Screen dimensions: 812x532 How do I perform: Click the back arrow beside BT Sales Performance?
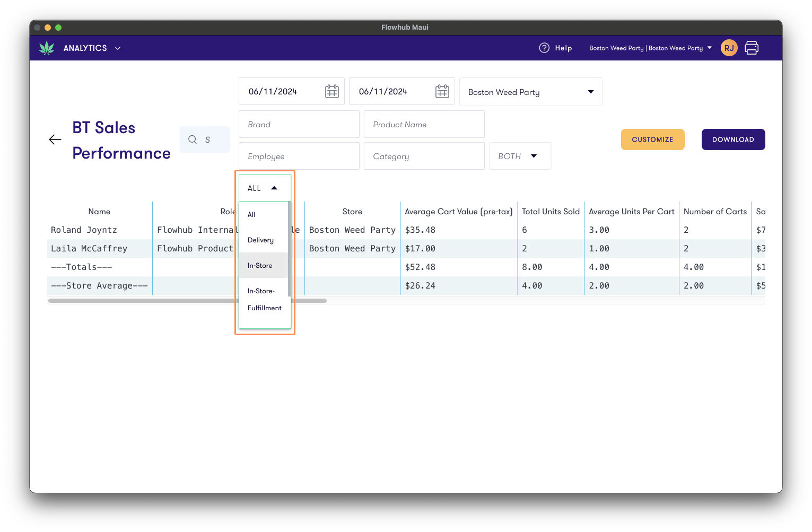coord(55,139)
